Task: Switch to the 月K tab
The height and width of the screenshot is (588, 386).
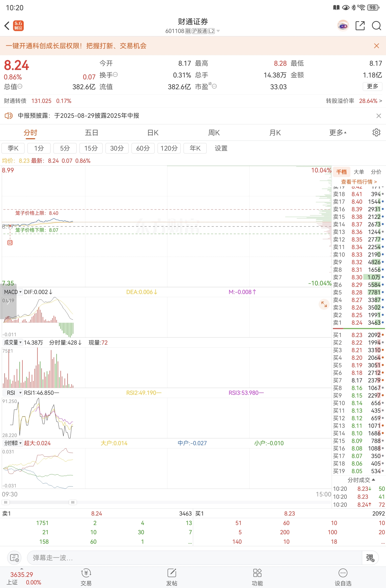Action: [275, 133]
